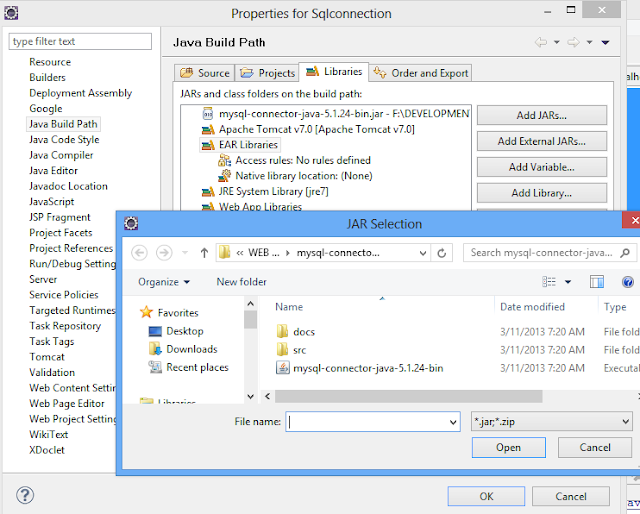The image size is (640, 514).
Task: Switch to the Libraries tab
Action: [334, 72]
